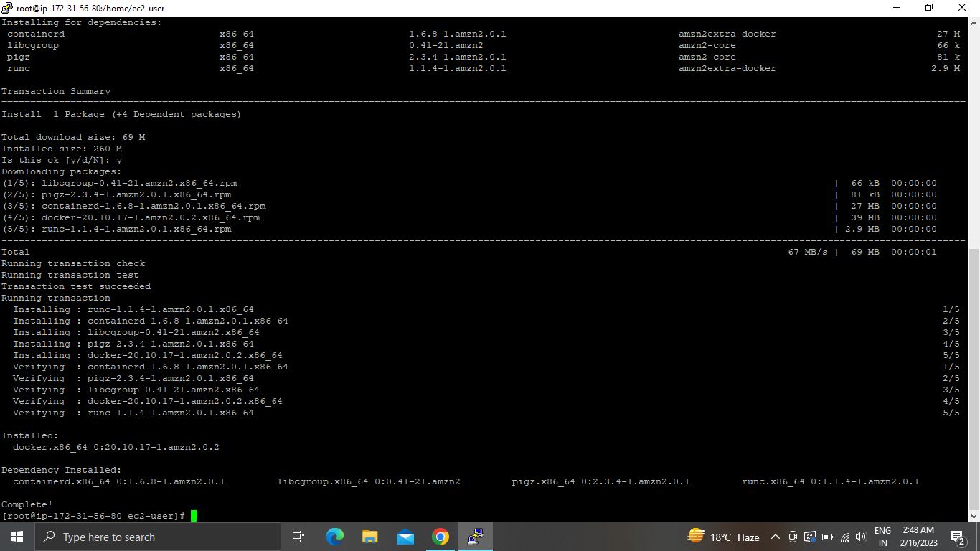The height and width of the screenshot is (551, 980).
Task: Open the Wi-Fi network tray icon
Action: [845, 537]
